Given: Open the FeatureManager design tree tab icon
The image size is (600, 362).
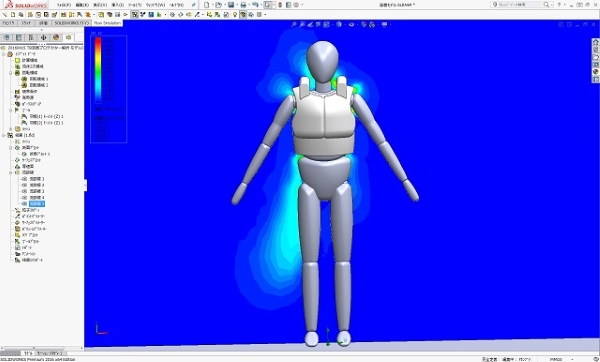Looking at the screenshot, I should point(7,38).
